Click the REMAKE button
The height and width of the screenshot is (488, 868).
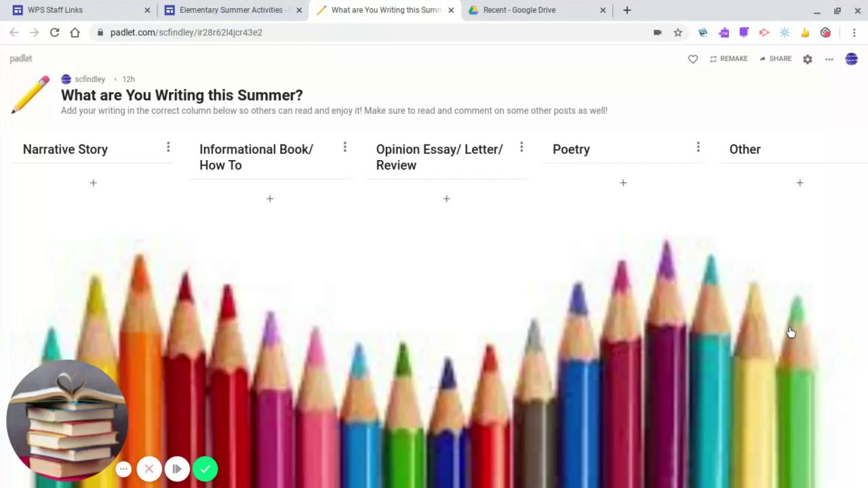tap(728, 59)
